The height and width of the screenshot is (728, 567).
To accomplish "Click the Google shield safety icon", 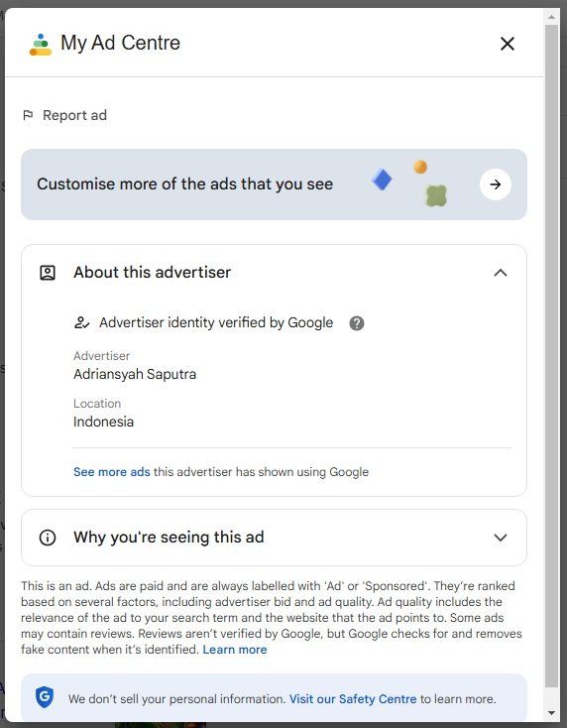I will point(45,697).
